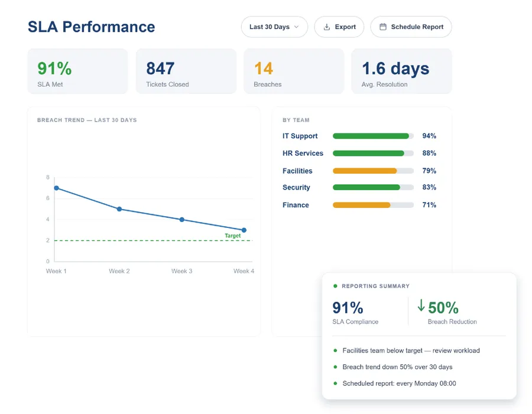Click the Finance team label
532x414 pixels.
296,205
